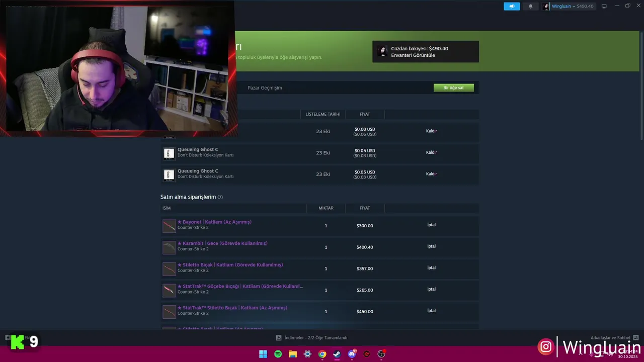Select the Cüzdan bakiyesi: $490.40 text

point(420,49)
